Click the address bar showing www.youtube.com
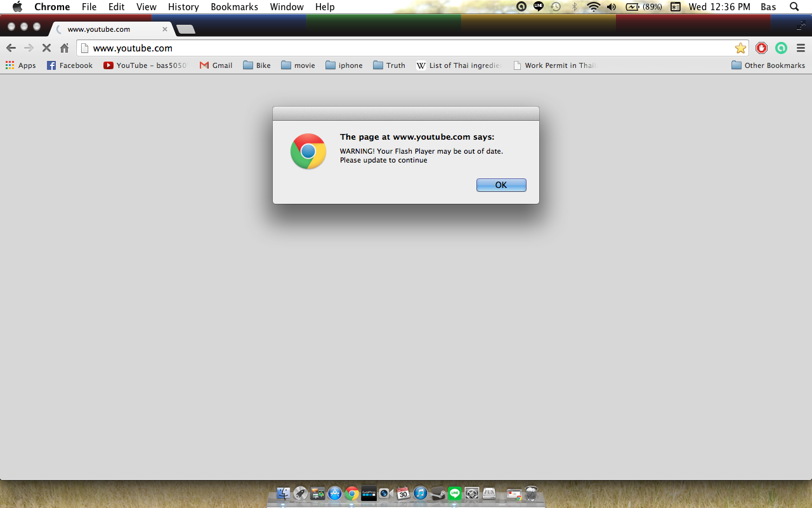The image size is (812, 508). (x=412, y=48)
